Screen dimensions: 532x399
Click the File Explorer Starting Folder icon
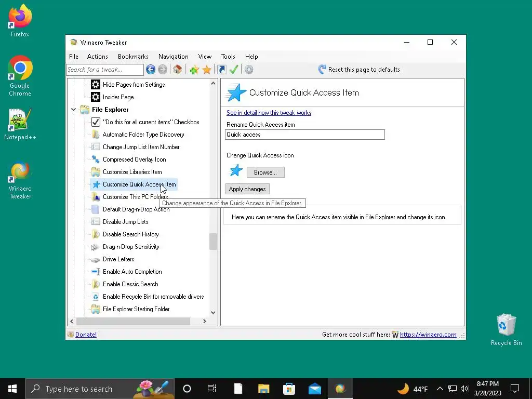click(96, 309)
